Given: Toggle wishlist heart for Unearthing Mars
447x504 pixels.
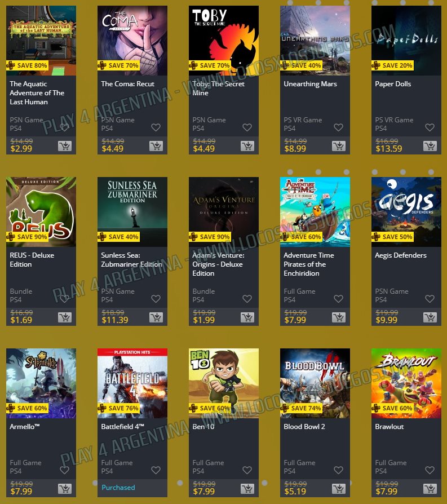Looking at the screenshot, I should point(338,127).
